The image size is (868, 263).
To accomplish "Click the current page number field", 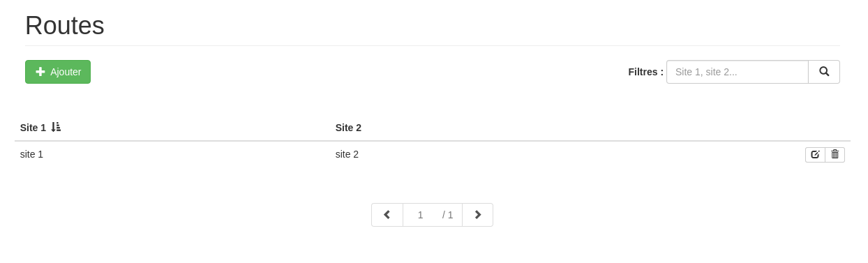I will (x=420, y=215).
